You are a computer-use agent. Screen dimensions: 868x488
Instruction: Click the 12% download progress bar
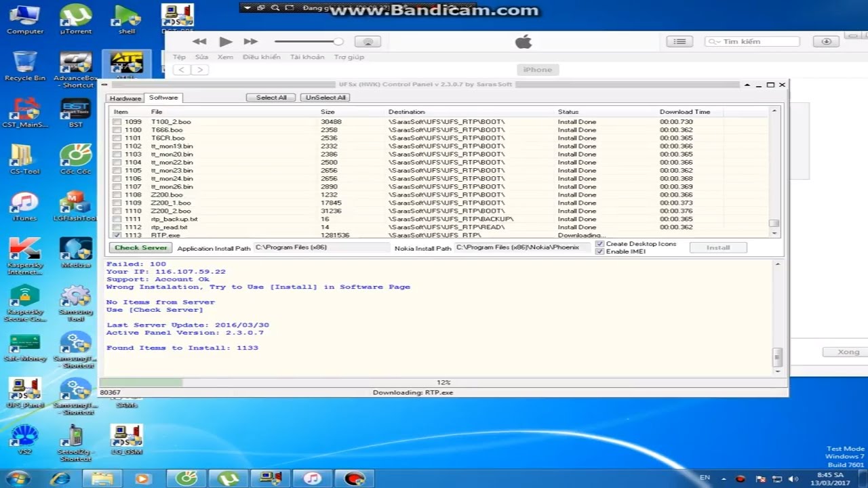point(443,382)
